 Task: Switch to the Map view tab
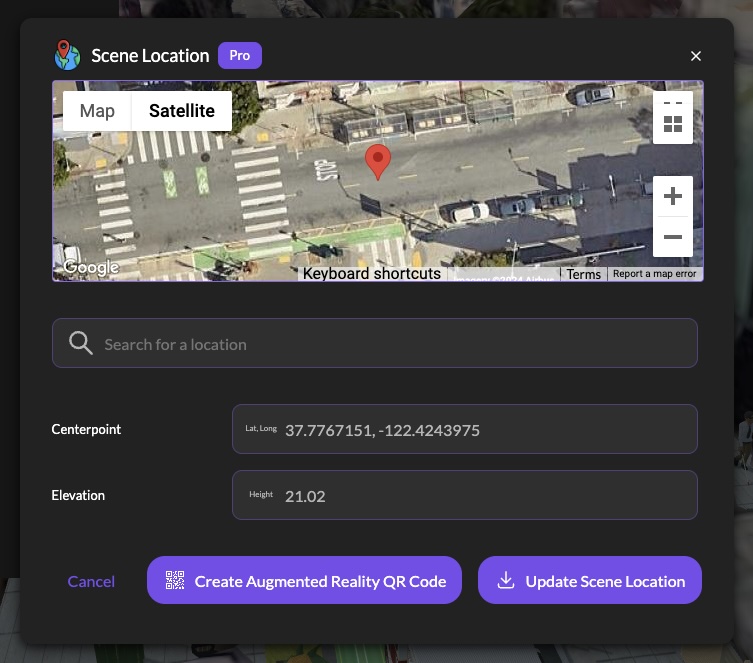[x=97, y=111]
